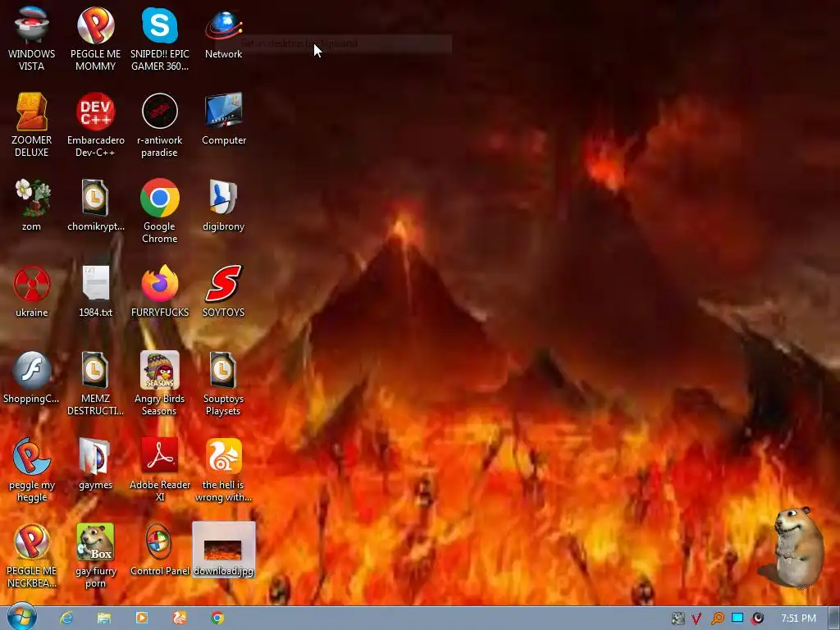Select the ukraine radiation-symbol icon
Viewport: 840px width, 630px height.
(x=32, y=291)
